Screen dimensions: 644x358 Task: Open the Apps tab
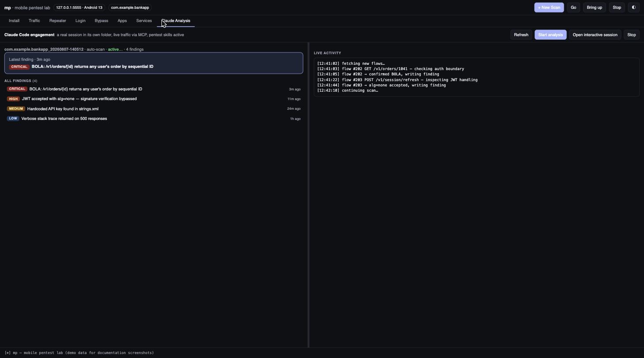pyautogui.click(x=122, y=21)
